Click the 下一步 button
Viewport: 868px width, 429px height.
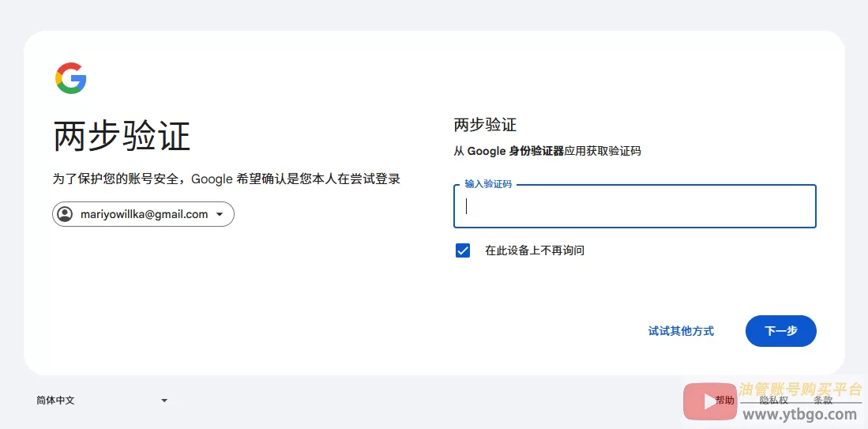coord(780,331)
